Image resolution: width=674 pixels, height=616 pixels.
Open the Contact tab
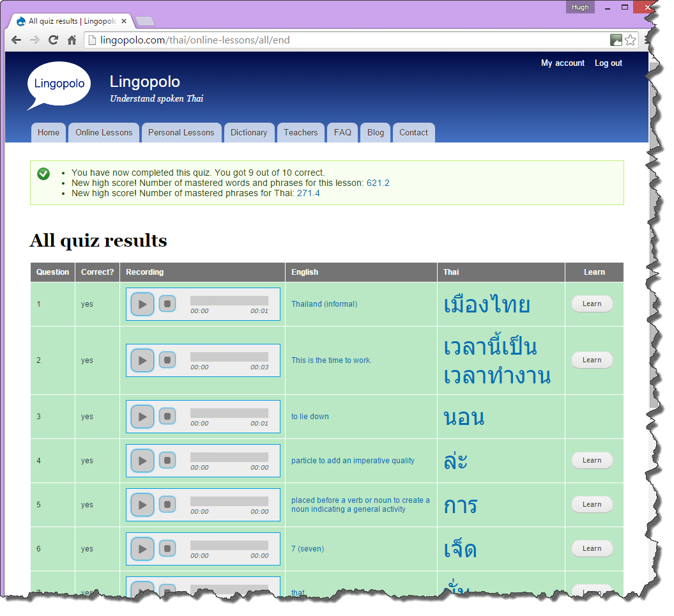(x=413, y=132)
